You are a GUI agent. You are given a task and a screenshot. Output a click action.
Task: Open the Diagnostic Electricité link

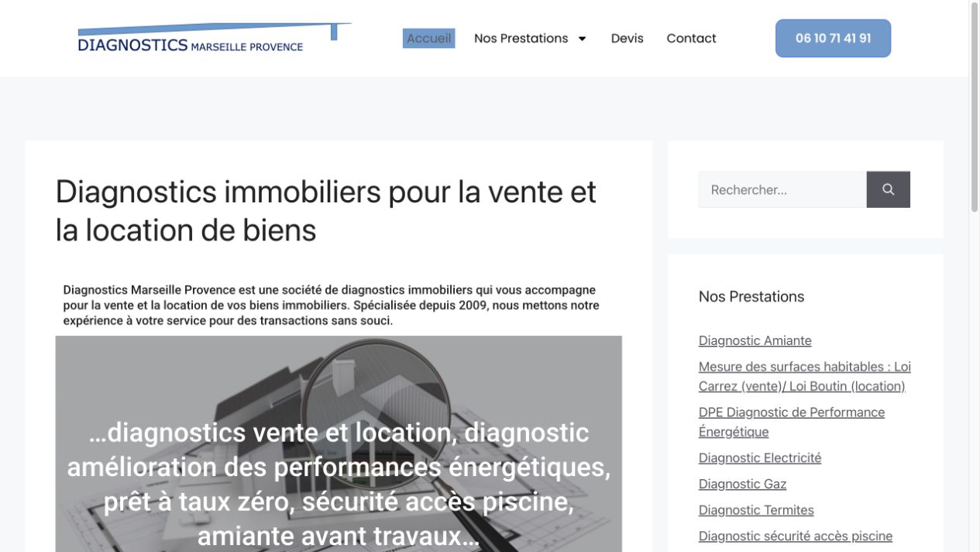click(x=759, y=457)
